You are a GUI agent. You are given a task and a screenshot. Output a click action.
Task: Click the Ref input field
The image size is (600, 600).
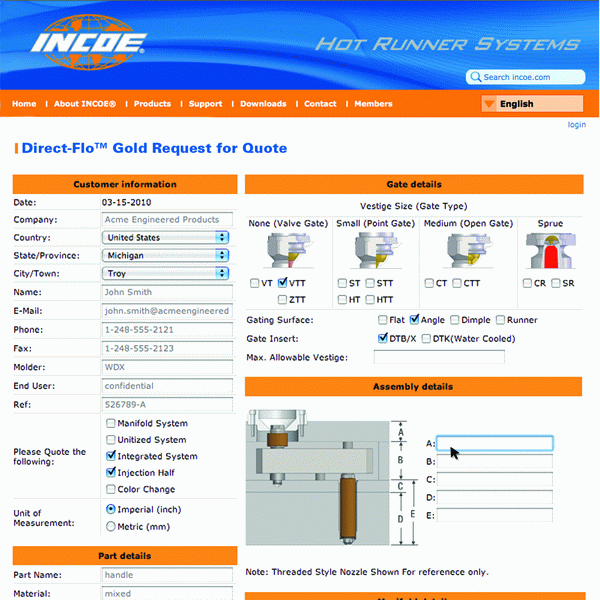pyautogui.click(x=167, y=404)
